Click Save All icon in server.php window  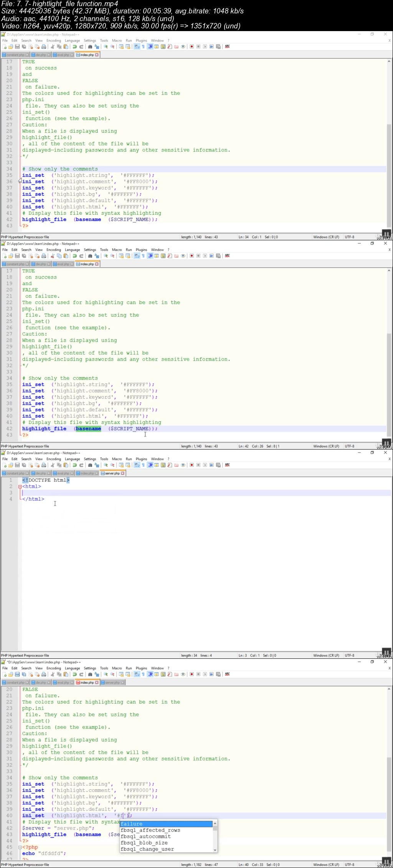[x=23, y=465]
